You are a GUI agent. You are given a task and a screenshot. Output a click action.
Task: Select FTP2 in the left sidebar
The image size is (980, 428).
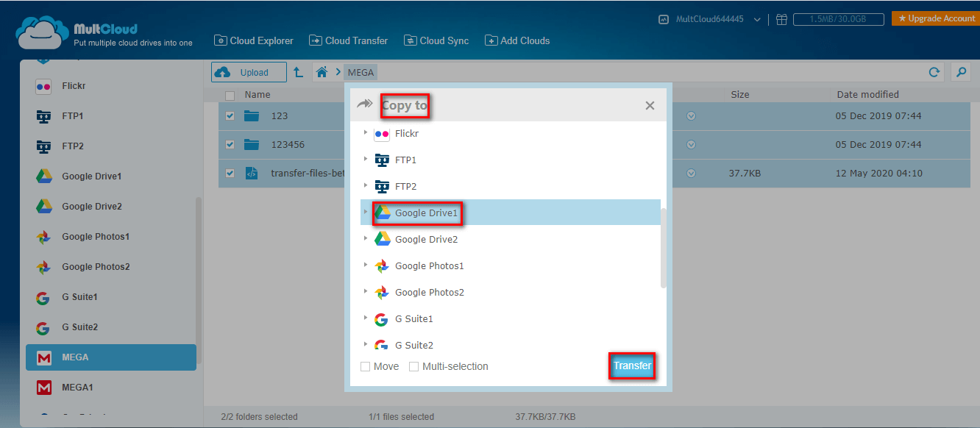point(111,146)
